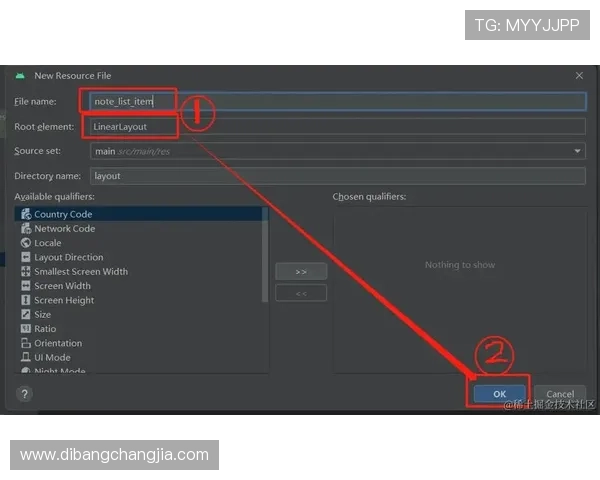The width and height of the screenshot is (600, 480).
Task: Open the Source set dropdown
Action: [x=577, y=151]
